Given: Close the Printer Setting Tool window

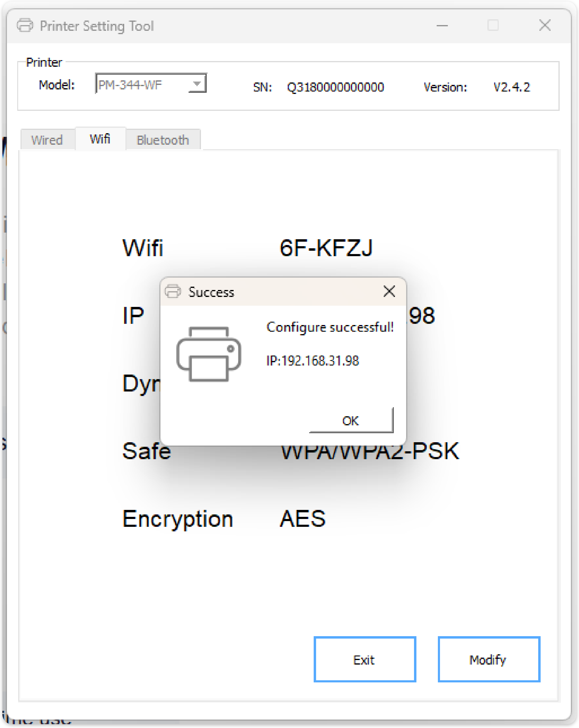Looking at the screenshot, I should pyautogui.click(x=545, y=25).
